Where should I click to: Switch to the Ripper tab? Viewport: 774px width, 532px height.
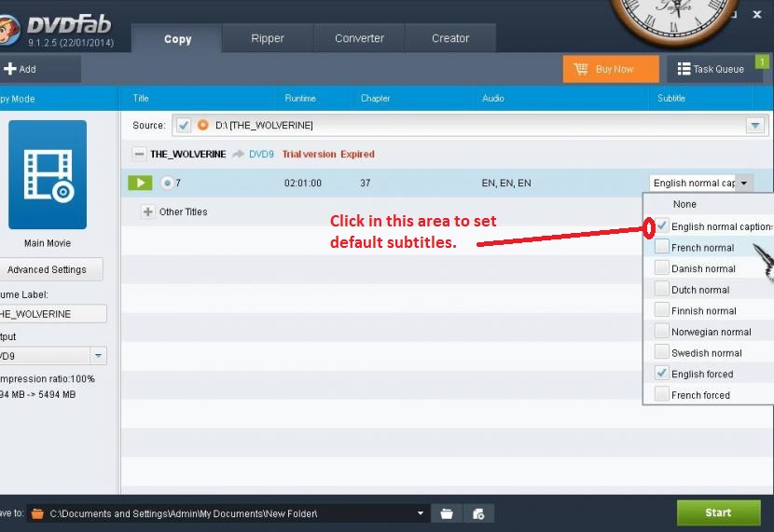[x=268, y=38]
